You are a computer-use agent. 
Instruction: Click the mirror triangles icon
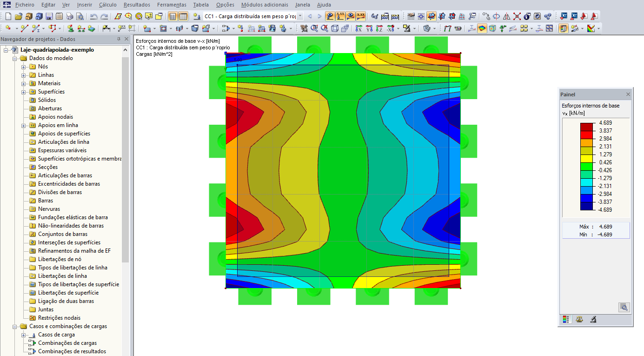point(506,16)
